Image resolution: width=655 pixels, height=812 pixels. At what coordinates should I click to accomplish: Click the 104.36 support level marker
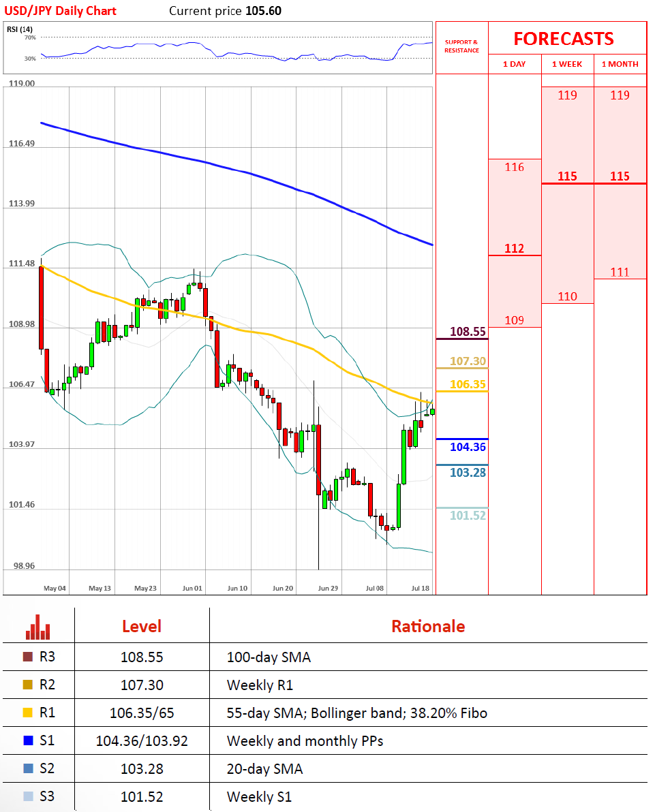(468, 447)
